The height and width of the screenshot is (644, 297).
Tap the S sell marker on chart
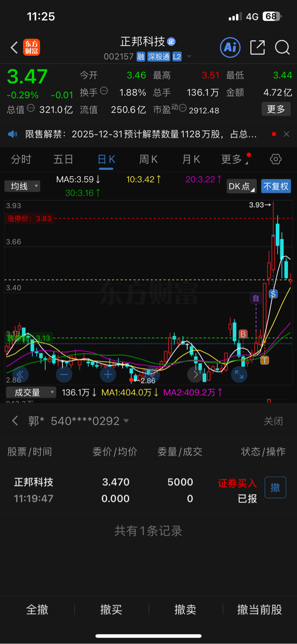pyautogui.click(x=273, y=294)
